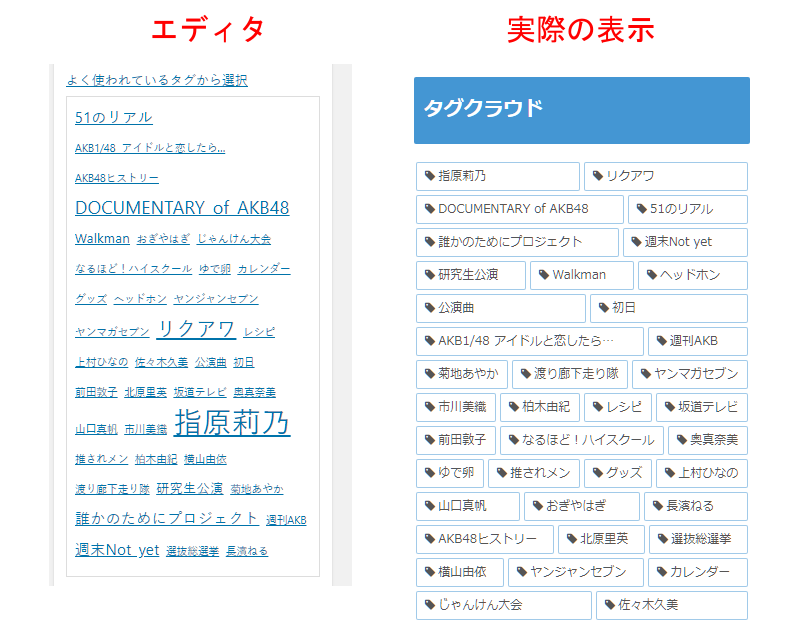Click tag icon beside 柏木由紀 button

pyautogui.click(x=514, y=407)
